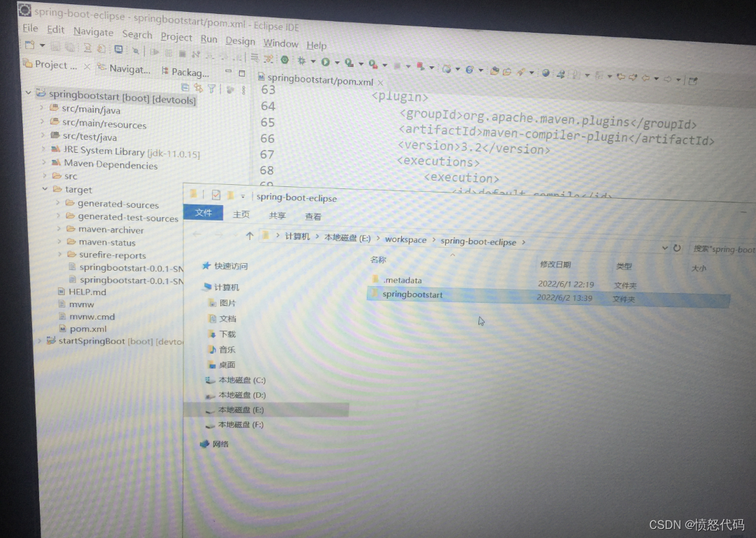Select 本地磁盘 (C:) in Explorer sidebar
The width and height of the screenshot is (756, 538).
tap(241, 380)
